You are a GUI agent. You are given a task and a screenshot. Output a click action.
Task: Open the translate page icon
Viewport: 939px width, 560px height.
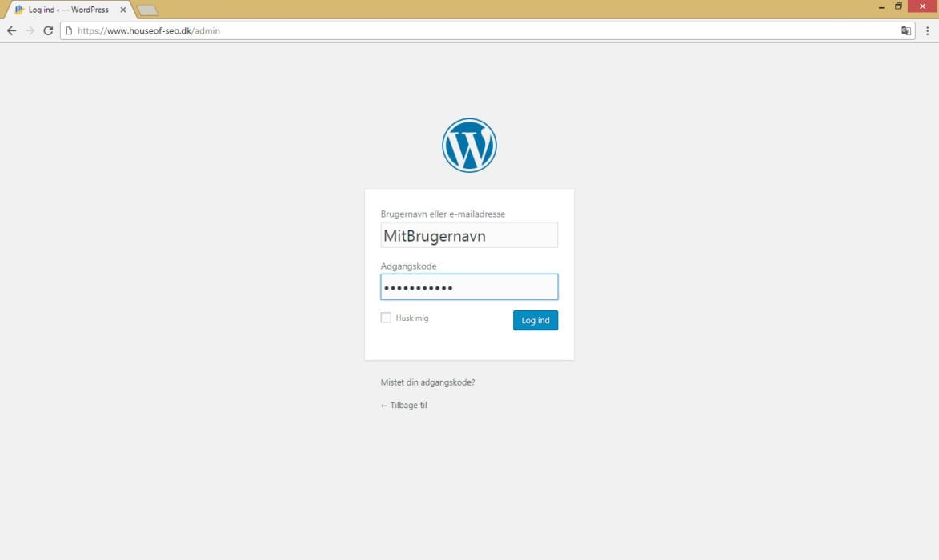point(906,30)
